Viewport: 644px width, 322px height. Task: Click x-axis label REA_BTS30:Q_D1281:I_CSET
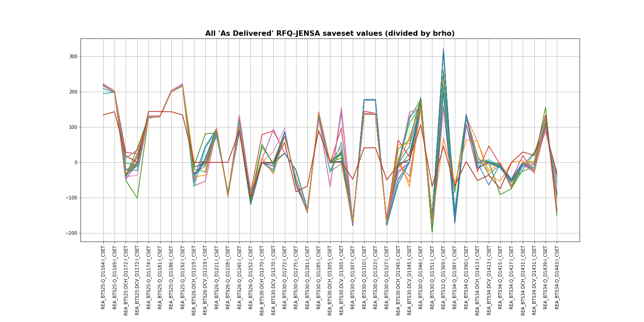tap(307, 277)
